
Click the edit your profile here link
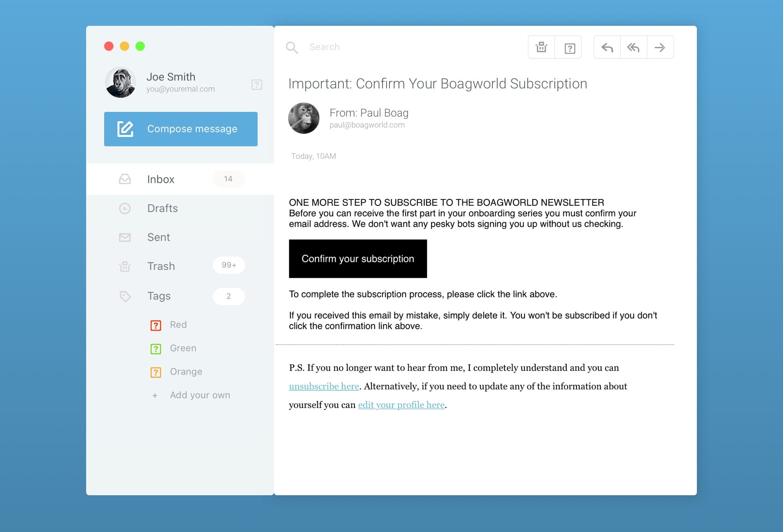click(x=401, y=404)
